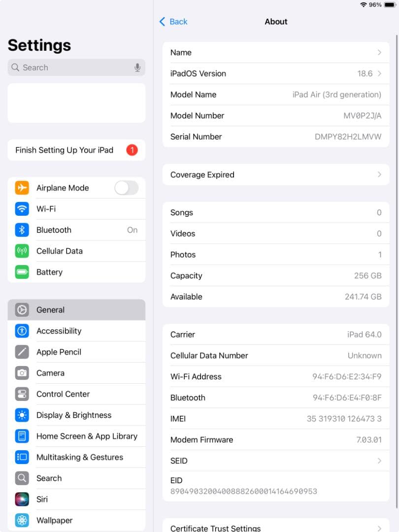This screenshot has width=399, height=532.
Task: Tap the Songs row label
Action: [181, 212]
